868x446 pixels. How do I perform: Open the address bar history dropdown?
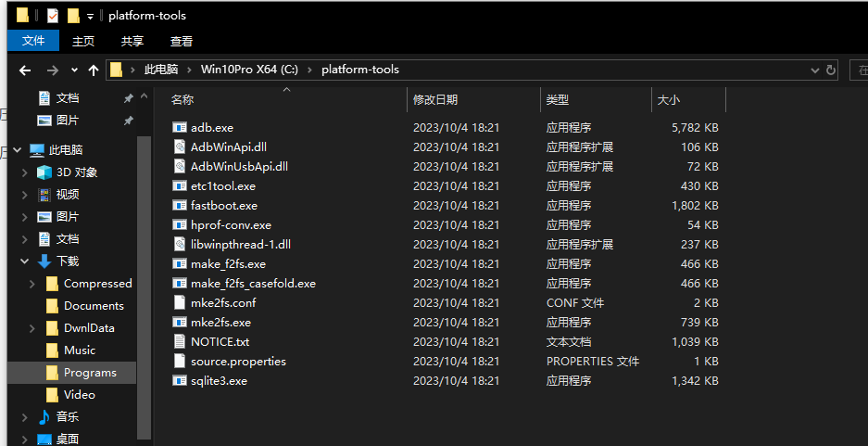pyautogui.click(x=814, y=70)
